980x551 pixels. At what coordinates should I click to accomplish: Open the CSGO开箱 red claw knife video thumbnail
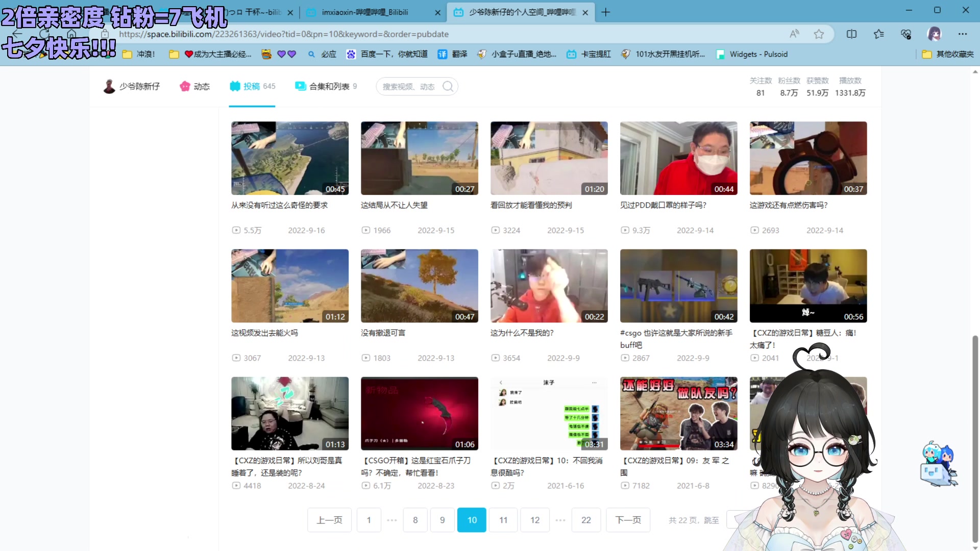tap(420, 413)
